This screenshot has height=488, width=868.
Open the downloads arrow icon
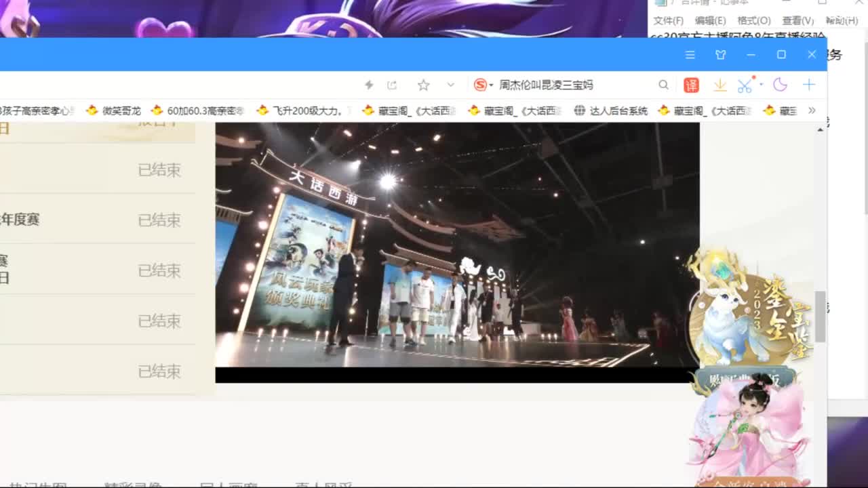tap(719, 85)
